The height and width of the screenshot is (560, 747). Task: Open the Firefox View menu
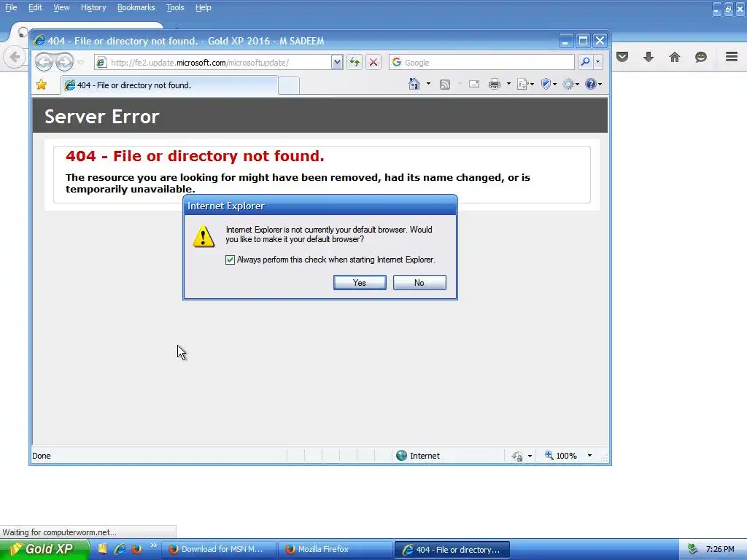[61, 7]
